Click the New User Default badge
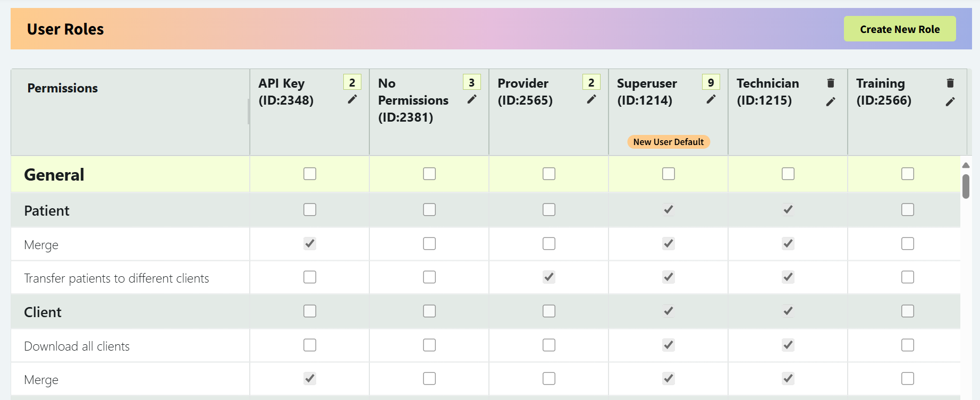Image resolution: width=980 pixels, height=400 pixels. click(x=668, y=142)
